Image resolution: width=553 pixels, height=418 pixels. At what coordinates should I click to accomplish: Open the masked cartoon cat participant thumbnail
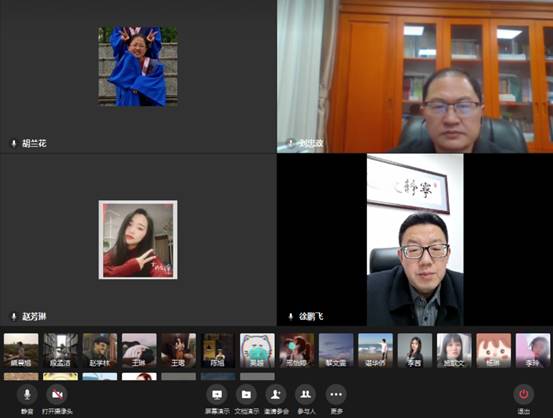(x=257, y=350)
